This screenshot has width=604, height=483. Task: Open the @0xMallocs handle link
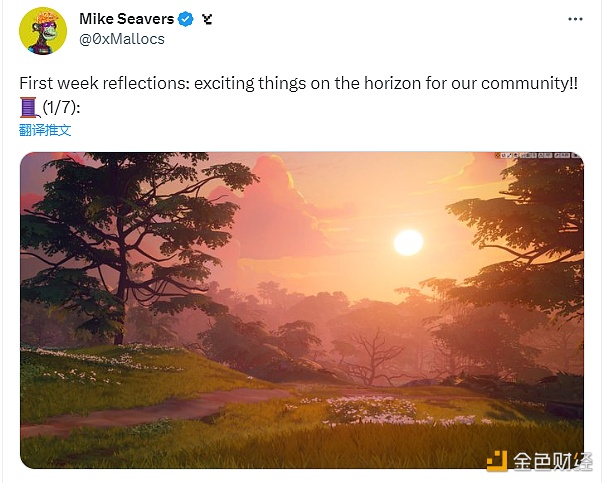122,39
